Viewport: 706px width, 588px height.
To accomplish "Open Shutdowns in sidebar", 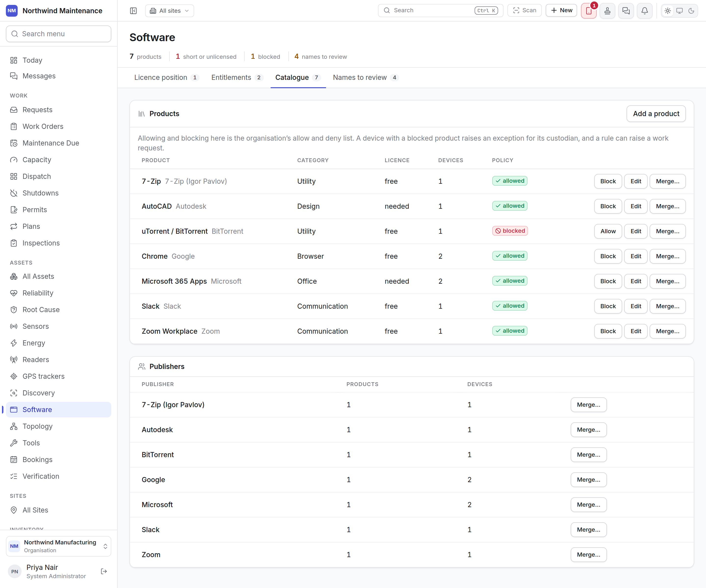I will click(59, 193).
